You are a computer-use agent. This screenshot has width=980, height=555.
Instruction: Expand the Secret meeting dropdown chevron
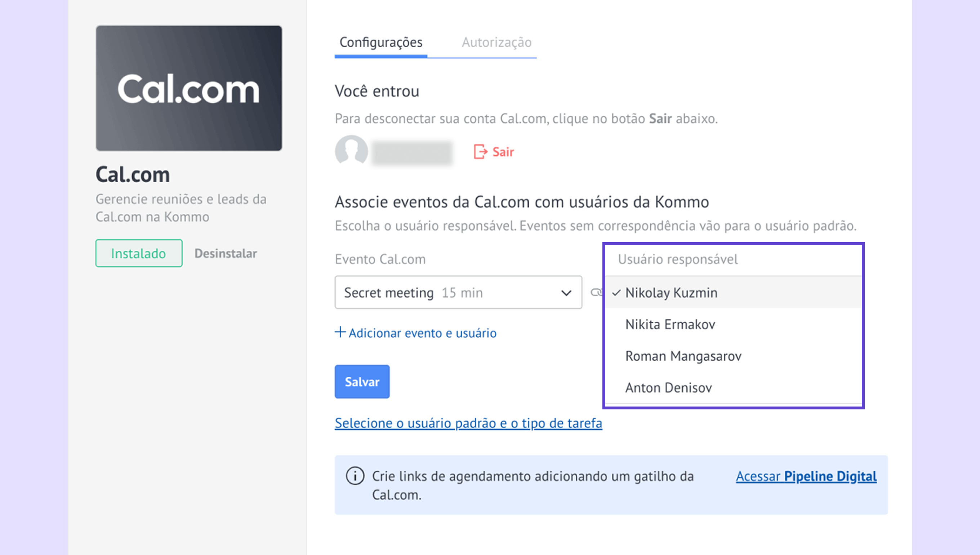(566, 293)
